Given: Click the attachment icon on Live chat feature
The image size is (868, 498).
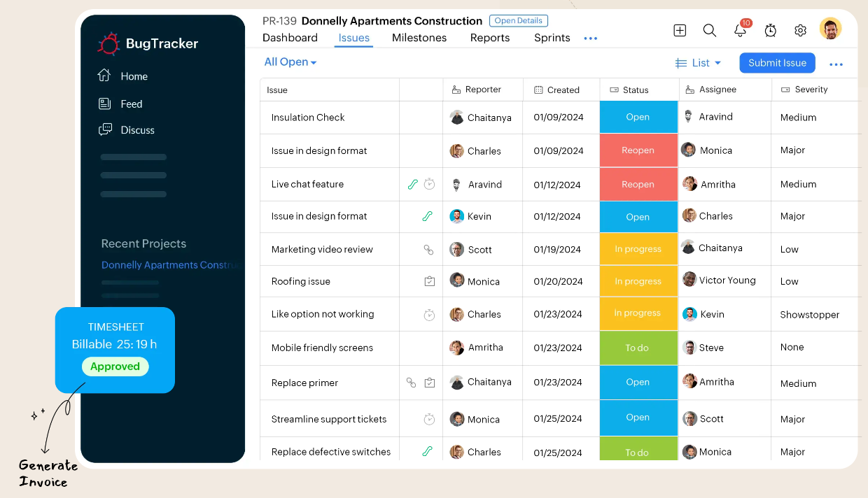Looking at the screenshot, I should [412, 184].
